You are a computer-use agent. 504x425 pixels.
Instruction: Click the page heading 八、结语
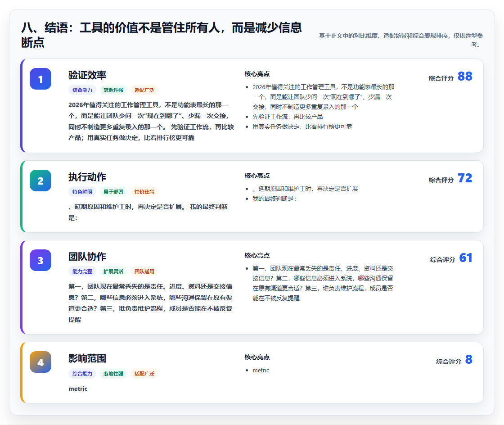tap(162, 35)
